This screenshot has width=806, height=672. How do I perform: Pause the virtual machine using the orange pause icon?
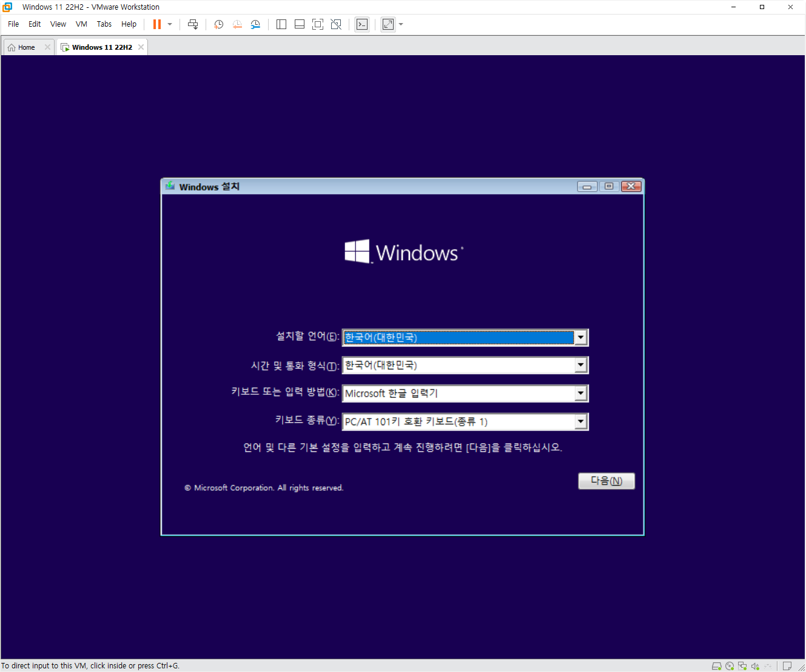pyautogui.click(x=157, y=24)
